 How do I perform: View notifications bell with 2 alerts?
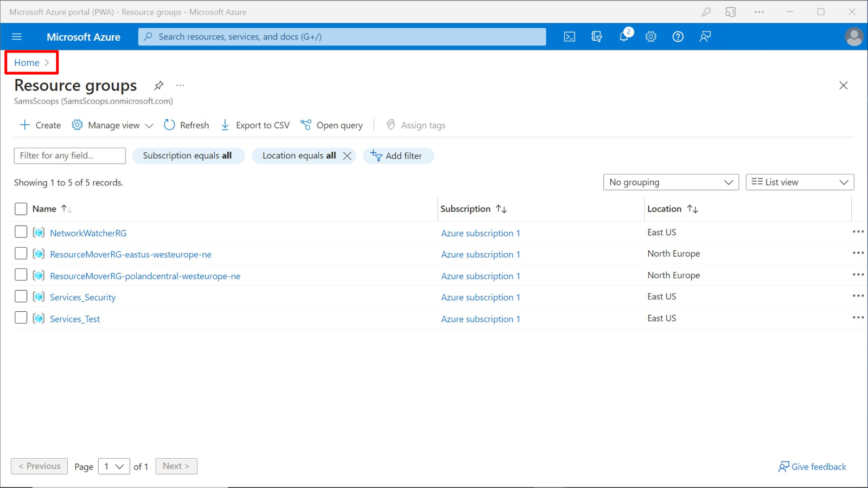pos(624,36)
